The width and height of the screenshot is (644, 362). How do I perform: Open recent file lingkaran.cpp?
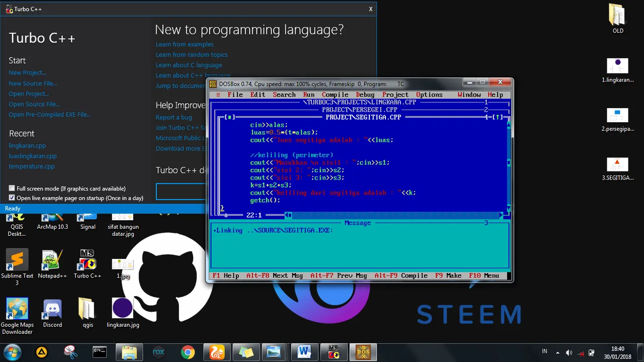click(x=27, y=145)
